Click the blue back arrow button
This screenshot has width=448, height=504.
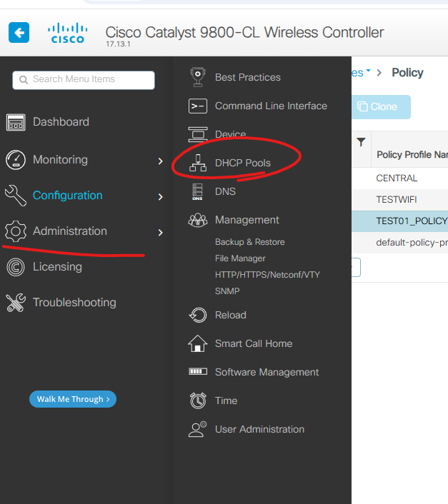[19, 32]
